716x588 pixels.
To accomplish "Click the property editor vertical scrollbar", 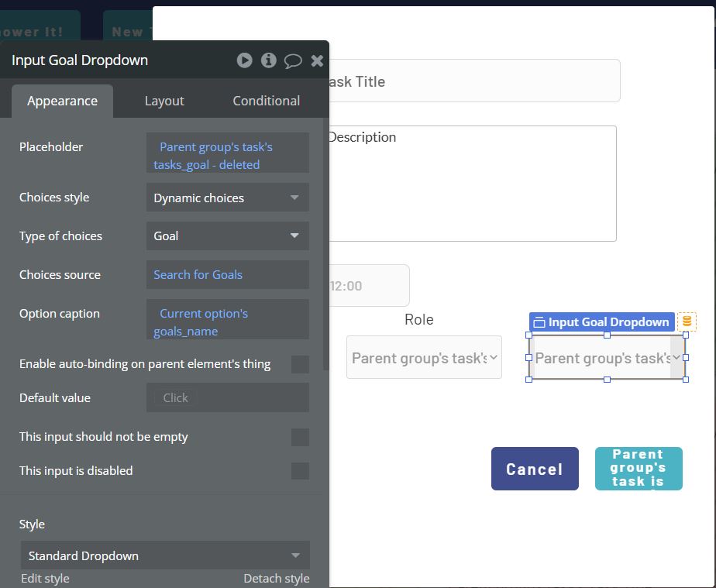I will pyautogui.click(x=326, y=244).
